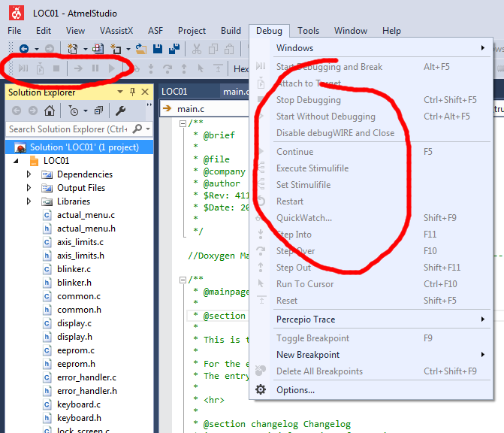504x433 pixels.
Task: Click Solution Explorer Home icon
Action: pyautogui.click(x=49, y=111)
